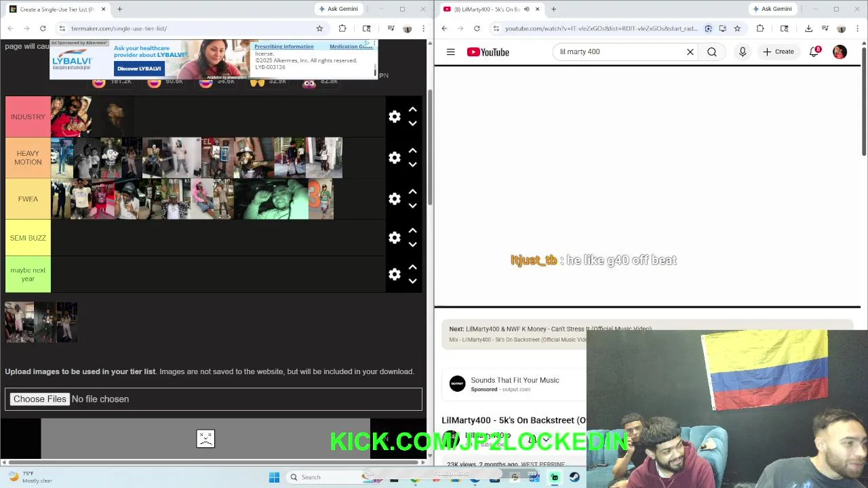Mute audio on the YouTube tab
868x488 pixels.
(526, 9)
